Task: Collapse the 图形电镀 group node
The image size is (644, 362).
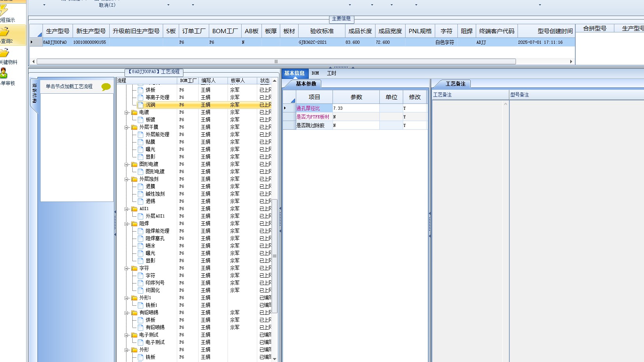Action: tap(126, 164)
